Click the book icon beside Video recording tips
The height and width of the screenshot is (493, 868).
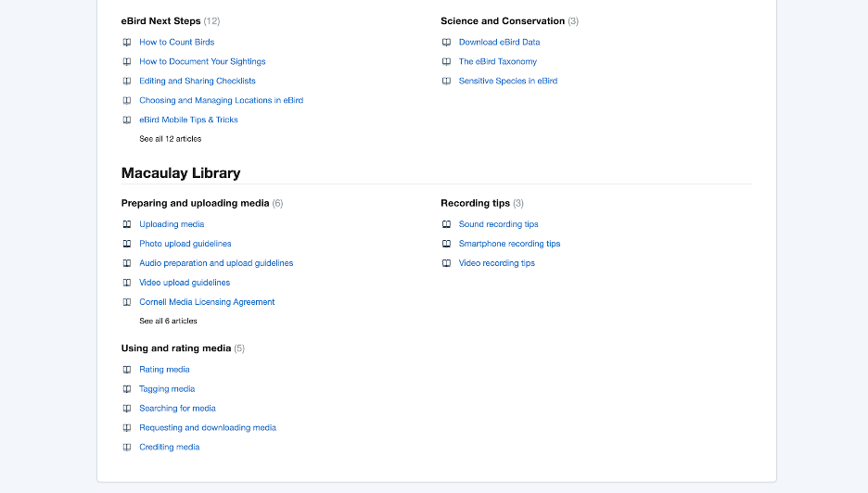click(x=446, y=263)
